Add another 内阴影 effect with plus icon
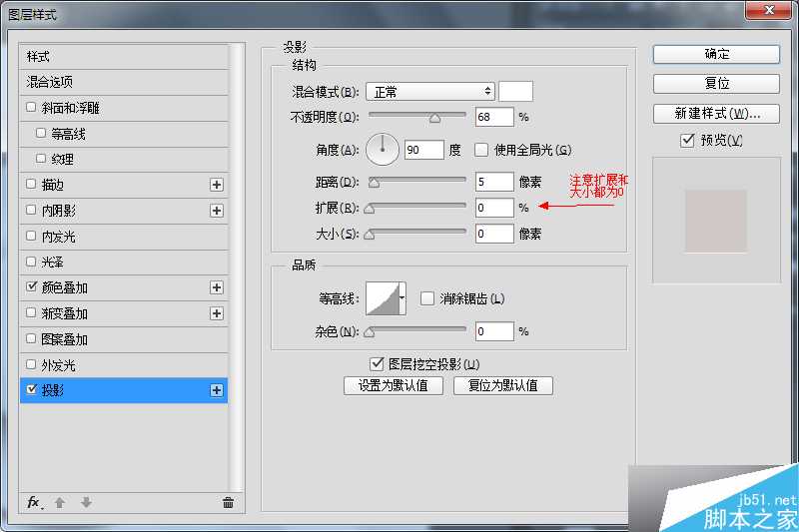The width and height of the screenshot is (799, 532). pyautogui.click(x=217, y=211)
